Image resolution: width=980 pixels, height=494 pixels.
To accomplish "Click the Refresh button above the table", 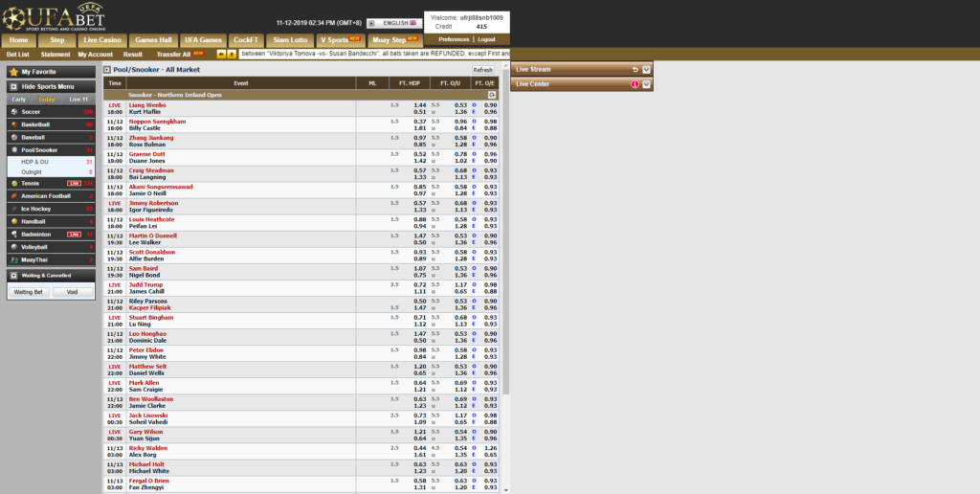I will [482, 70].
